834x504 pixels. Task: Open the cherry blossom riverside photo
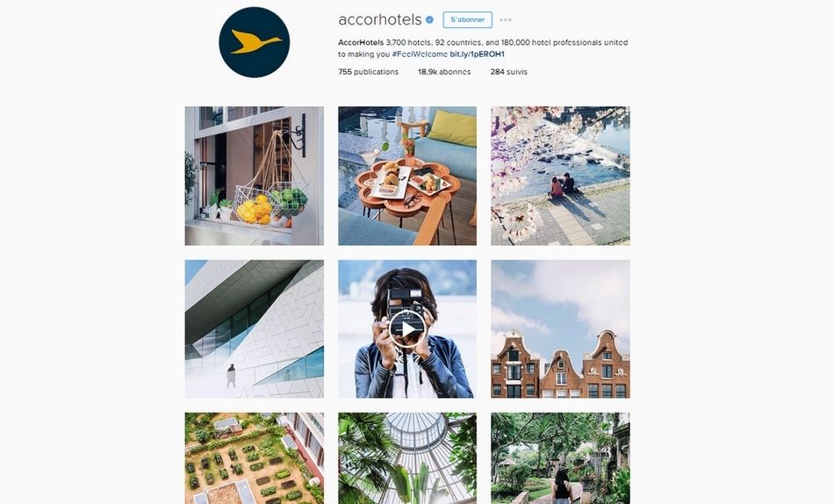pyautogui.click(x=561, y=176)
